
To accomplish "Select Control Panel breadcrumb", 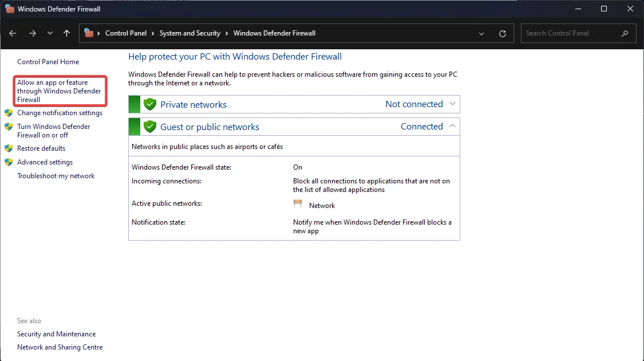I will pyautogui.click(x=126, y=33).
